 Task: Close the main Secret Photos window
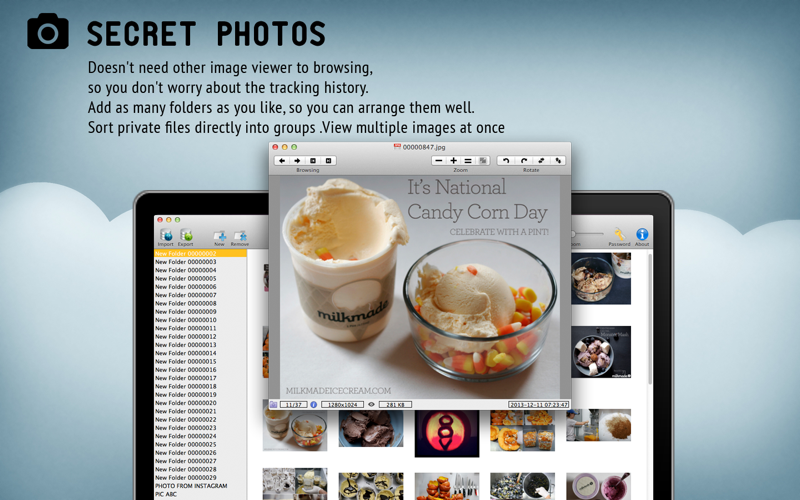[x=160, y=220]
